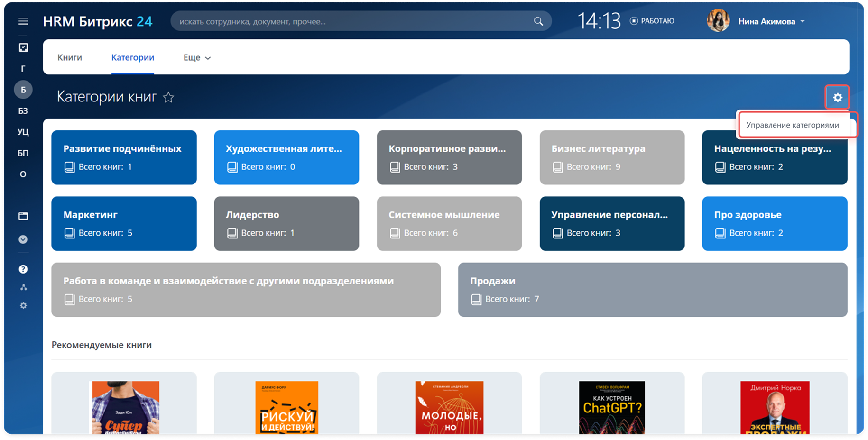Click the HRM Битрикс 24 logo
Image resolution: width=868 pixels, height=440 pixels.
coord(98,21)
